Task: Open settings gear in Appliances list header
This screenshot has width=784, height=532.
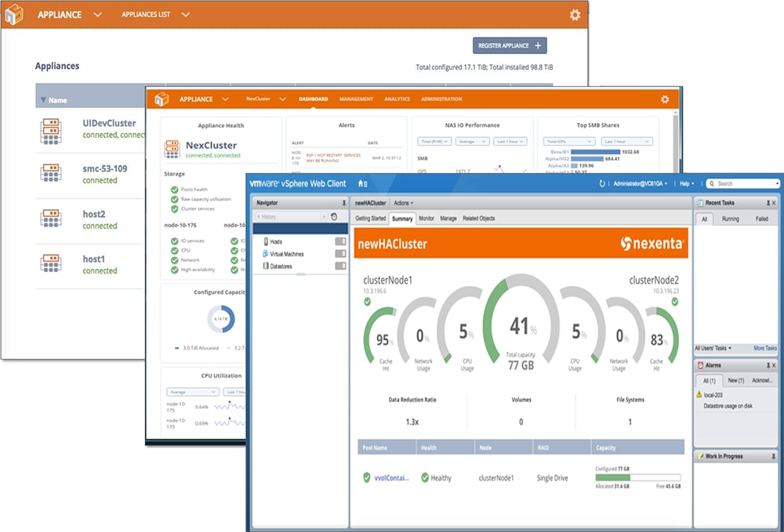Action: point(575,15)
